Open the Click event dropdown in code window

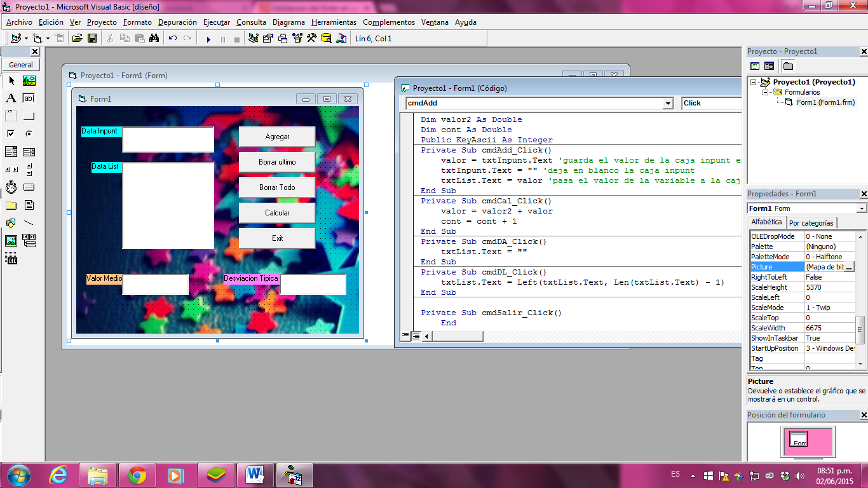[x=718, y=103]
